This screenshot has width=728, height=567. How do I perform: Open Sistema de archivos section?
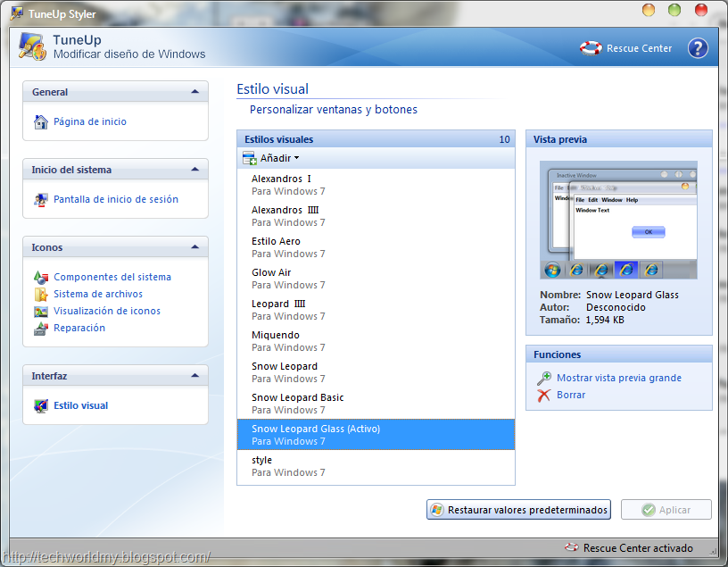pos(98,294)
